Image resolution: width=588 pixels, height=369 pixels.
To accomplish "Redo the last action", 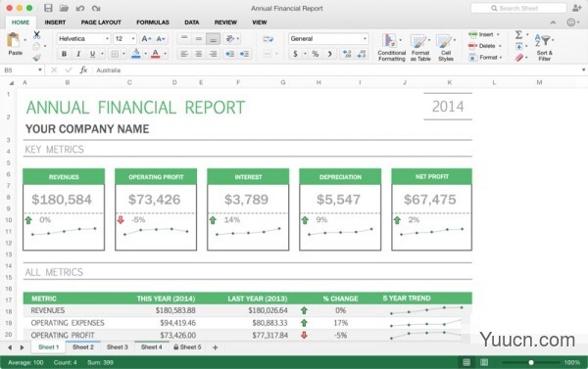I will [x=96, y=8].
